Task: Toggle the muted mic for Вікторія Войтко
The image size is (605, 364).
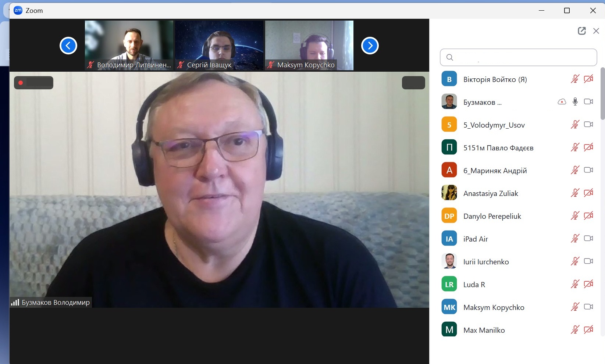Action: pyautogui.click(x=575, y=79)
